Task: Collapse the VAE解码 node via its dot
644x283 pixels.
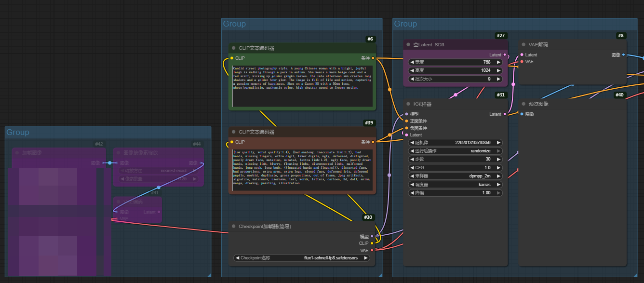Action: point(523,45)
